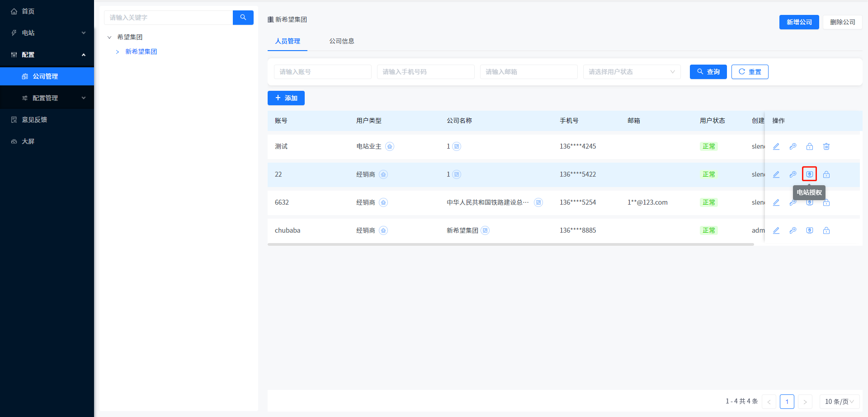Click the horizontal scrollbar under the table
Screen dimensions: 868x417
coord(510,244)
